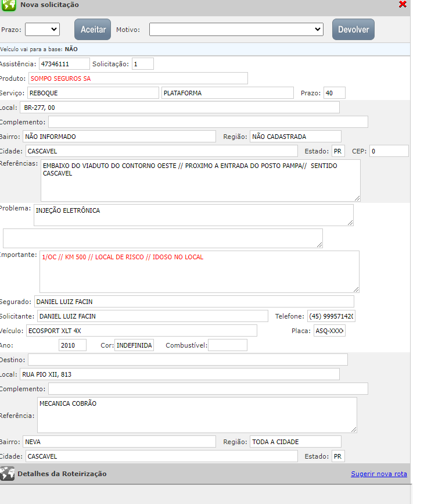
Task: Click the Telefone field
Action: [331, 316]
